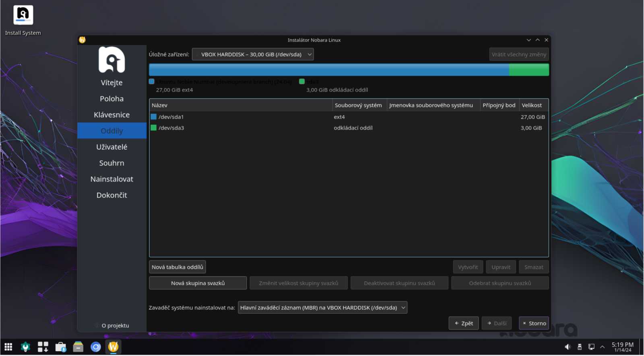Click Deaktivovat skupinu svazků button

point(399,283)
